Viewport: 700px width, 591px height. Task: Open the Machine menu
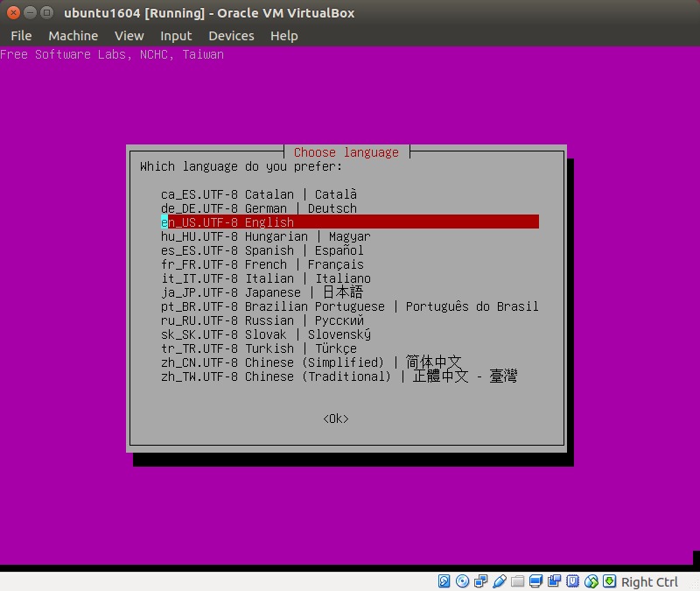click(x=73, y=36)
